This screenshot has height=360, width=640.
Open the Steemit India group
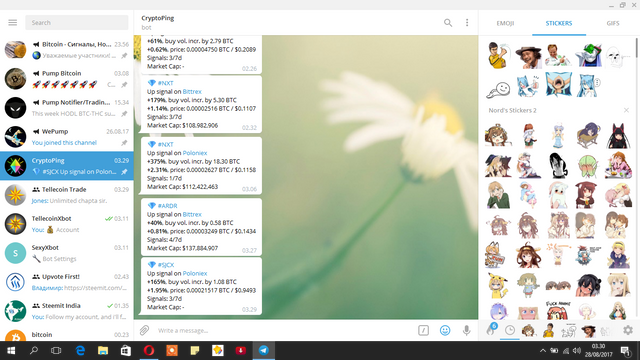pyautogui.click(x=67, y=311)
